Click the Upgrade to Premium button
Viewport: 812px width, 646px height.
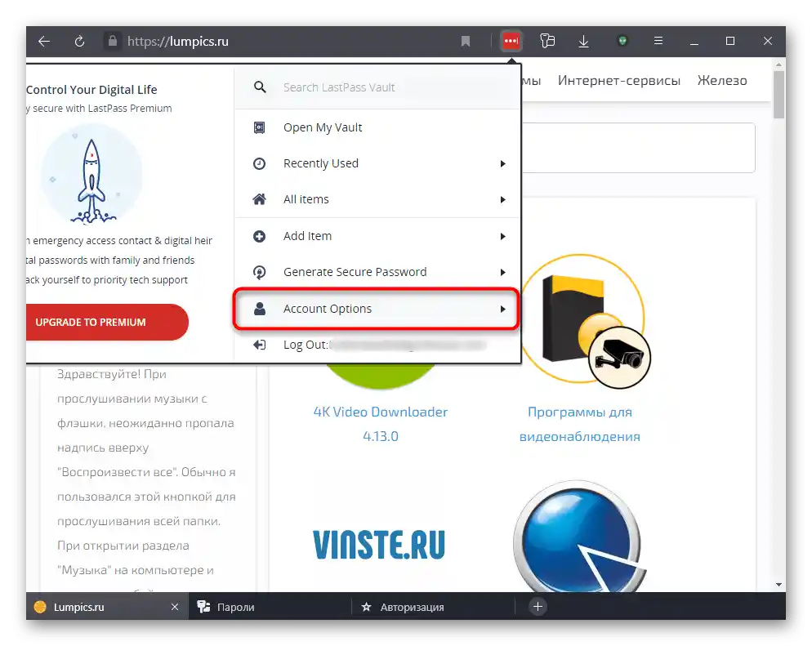coord(107,322)
